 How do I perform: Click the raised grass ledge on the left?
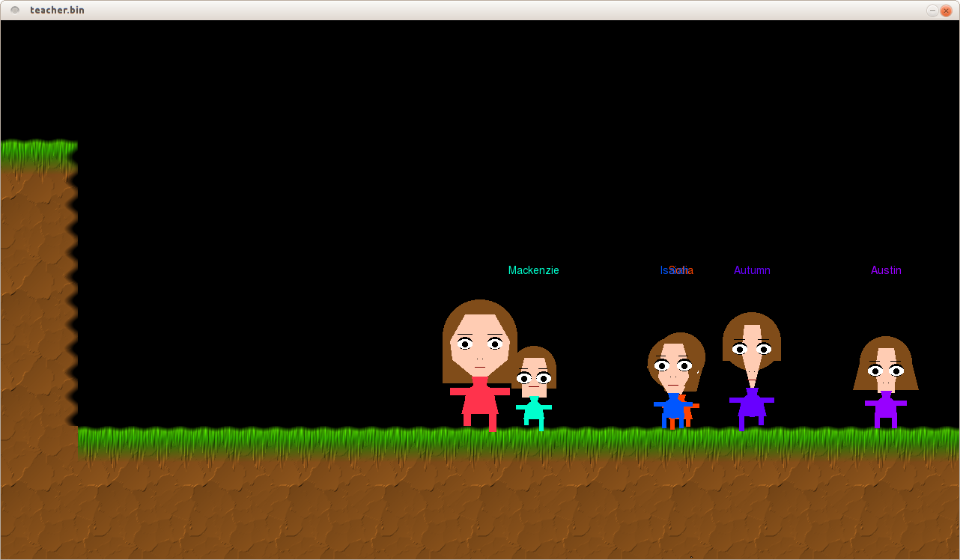tap(37, 153)
